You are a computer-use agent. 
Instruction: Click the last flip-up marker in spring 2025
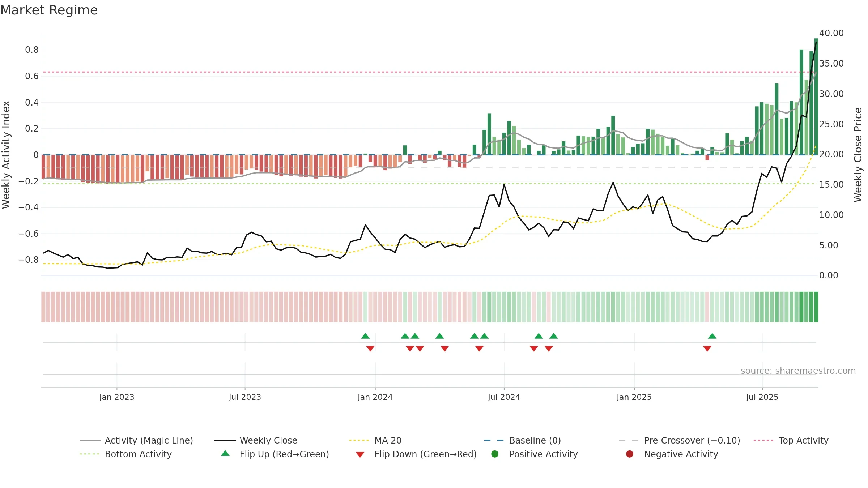[712, 336]
